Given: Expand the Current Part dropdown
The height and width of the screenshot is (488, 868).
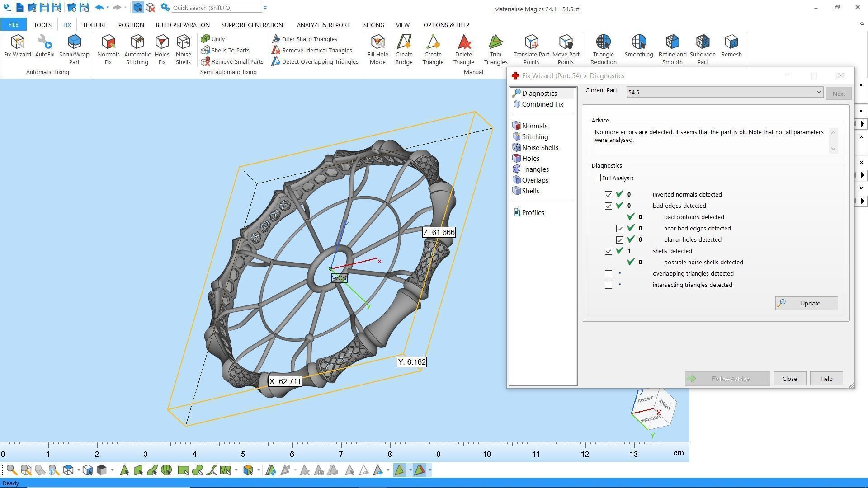Looking at the screenshot, I should [818, 92].
